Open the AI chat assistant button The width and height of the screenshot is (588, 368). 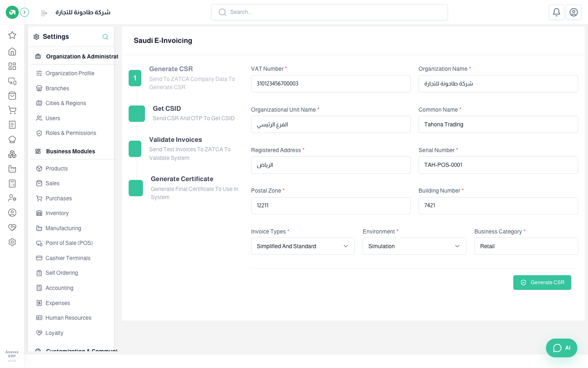tap(561, 348)
